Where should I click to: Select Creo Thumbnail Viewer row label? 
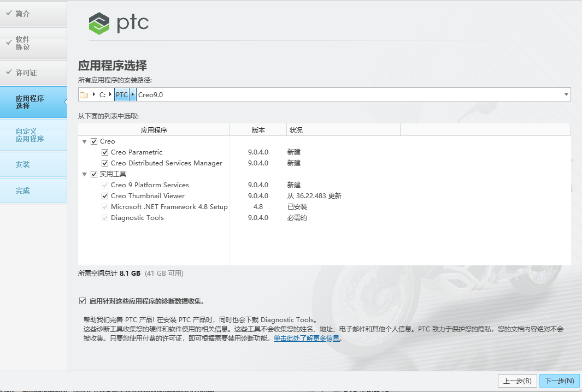tap(148, 196)
